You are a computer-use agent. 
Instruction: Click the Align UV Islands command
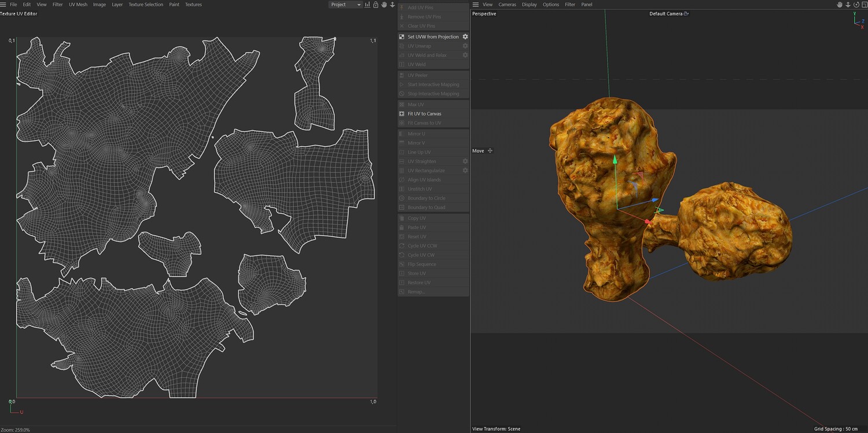[x=433, y=179]
